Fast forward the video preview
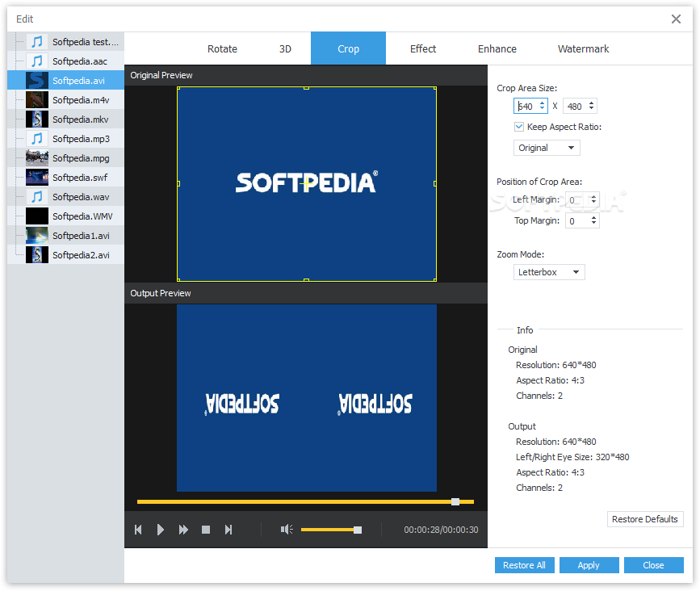The image size is (700, 591). tap(183, 530)
